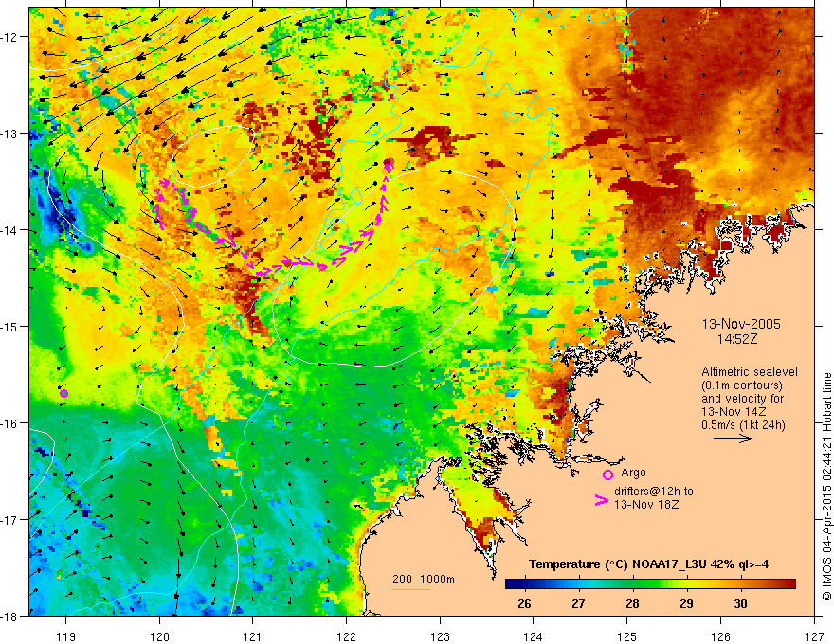Click the 'drifters@12h to' legend label

[x=654, y=492]
